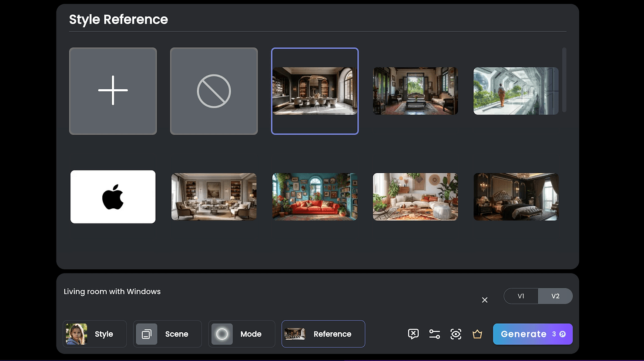Open the sliders settings icon
The image size is (644, 361).
tap(434, 334)
